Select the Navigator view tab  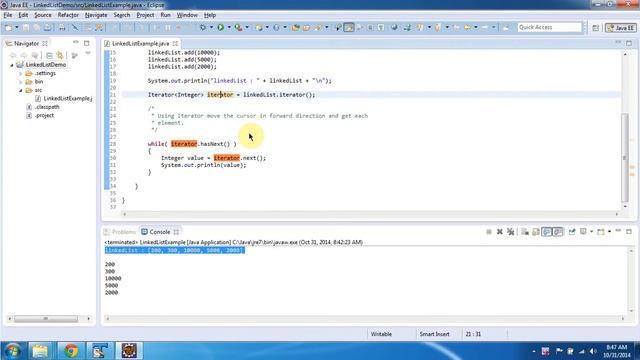coord(26,43)
